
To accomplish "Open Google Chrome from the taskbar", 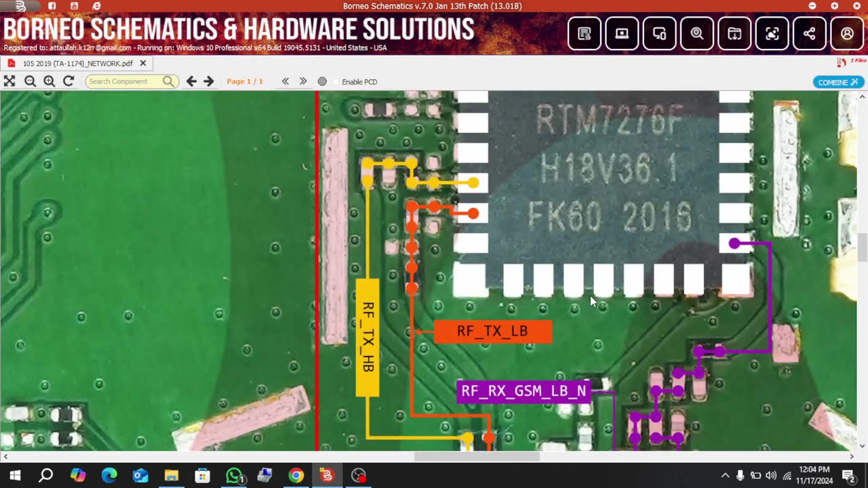I will (x=296, y=475).
